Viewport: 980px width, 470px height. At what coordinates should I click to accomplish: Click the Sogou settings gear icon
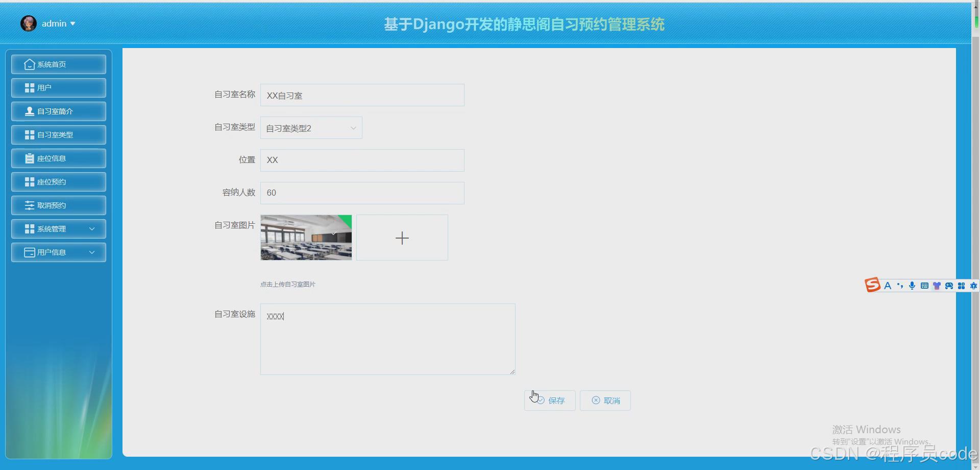coord(974,286)
